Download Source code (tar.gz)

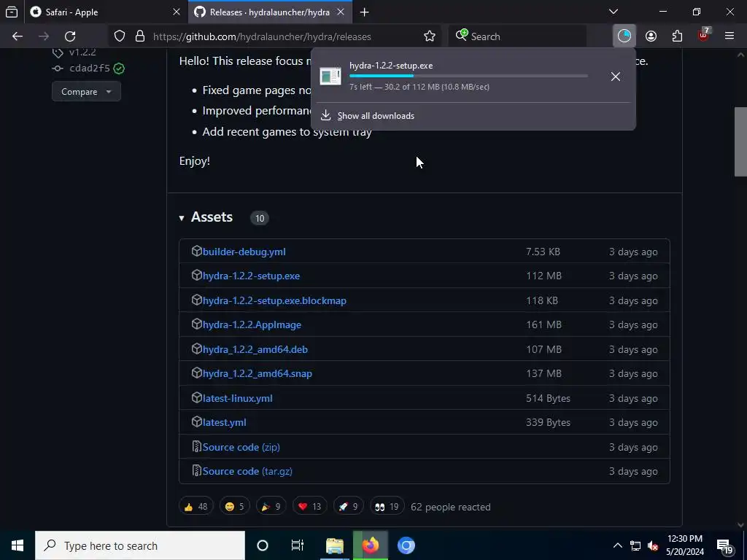click(x=247, y=472)
